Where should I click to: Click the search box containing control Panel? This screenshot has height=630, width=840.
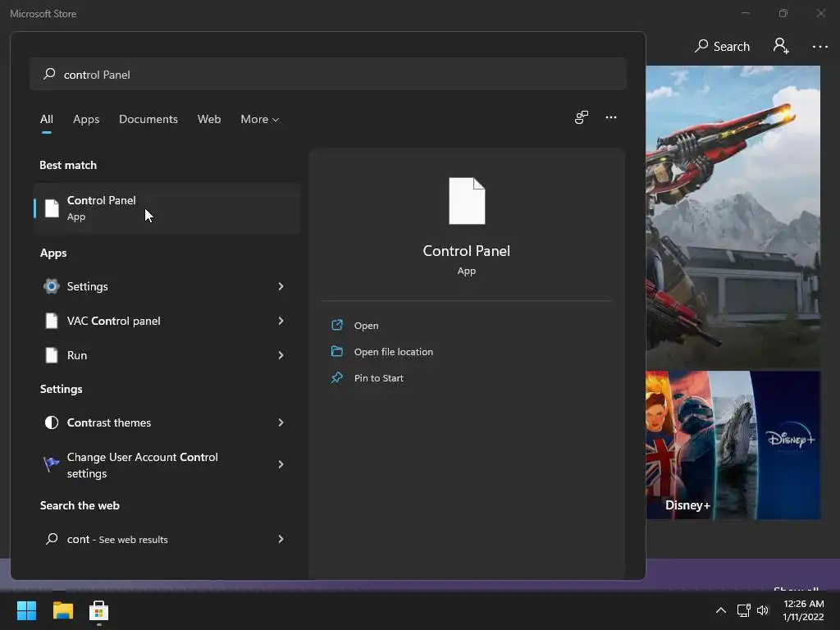pos(328,74)
